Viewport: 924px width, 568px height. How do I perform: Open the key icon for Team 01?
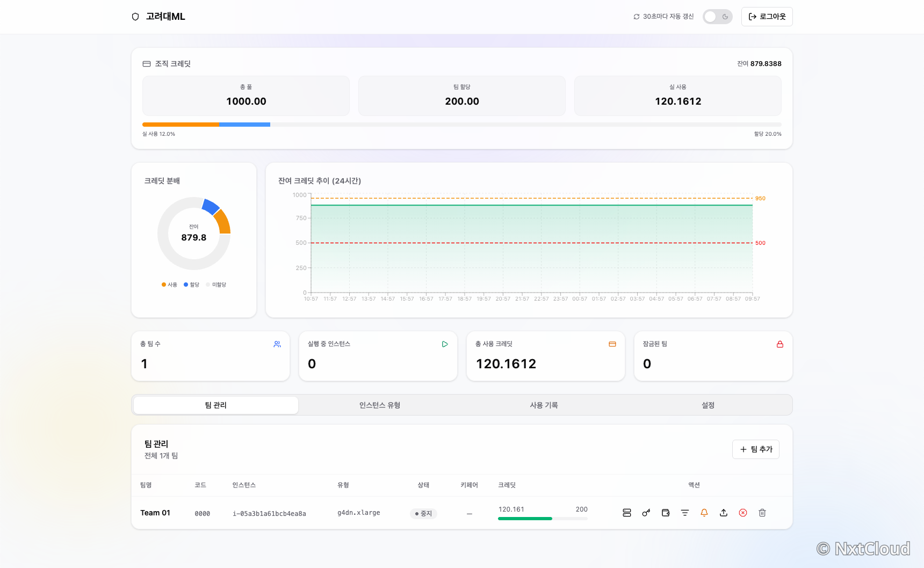(x=646, y=513)
